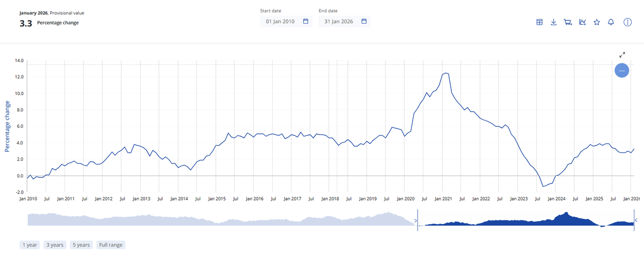The width and height of the screenshot is (644, 259).
Task: Click the dark blue selected navigator region
Action: click(526, 221)
